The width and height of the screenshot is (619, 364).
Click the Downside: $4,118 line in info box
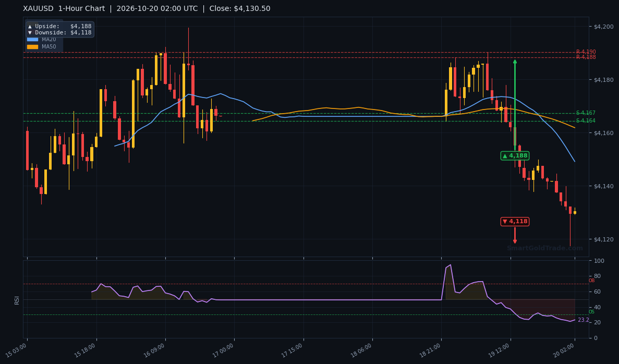click(x=59, y=33)
